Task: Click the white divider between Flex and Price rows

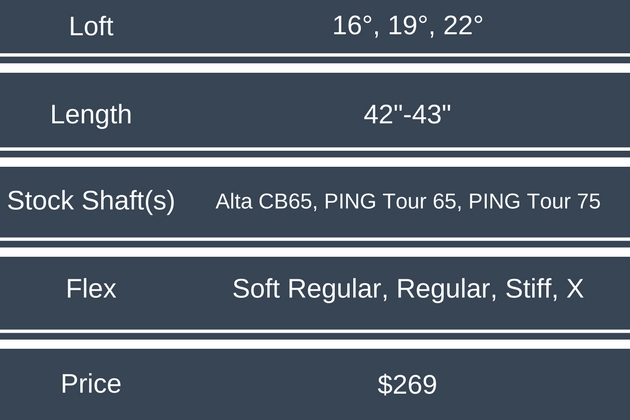Action: 315,340
